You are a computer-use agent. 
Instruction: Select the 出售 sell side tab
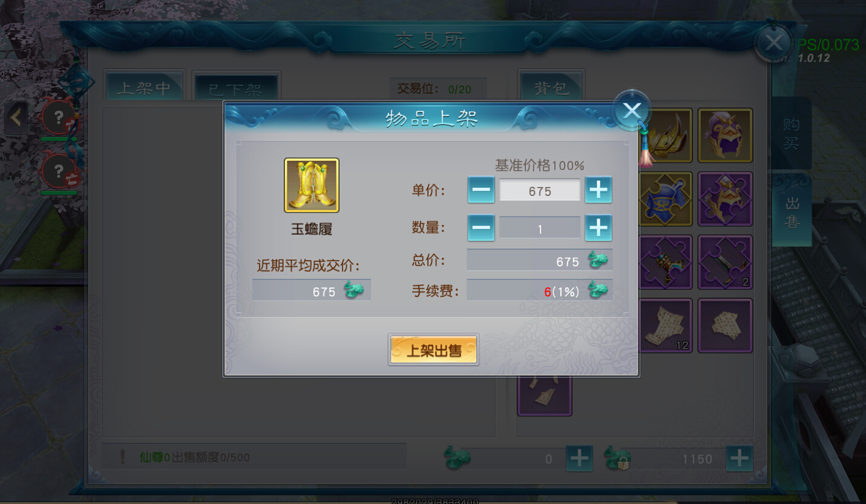(x=792, y=212)
